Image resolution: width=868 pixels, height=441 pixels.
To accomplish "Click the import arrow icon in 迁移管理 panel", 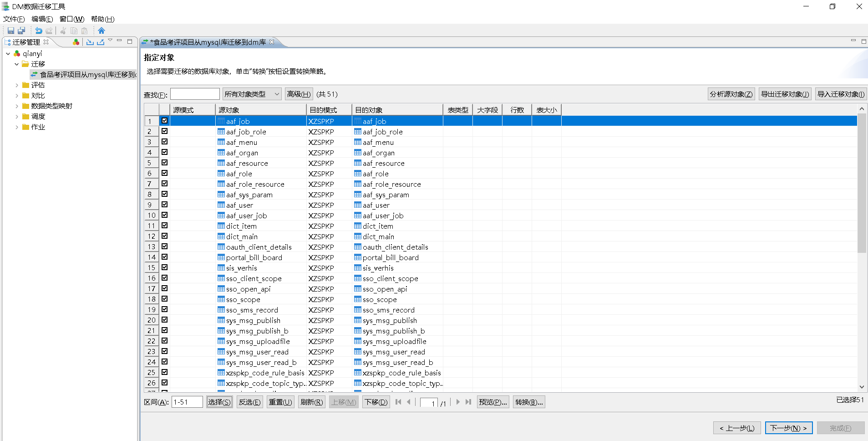I will pyautogui.click(x=90, y=42).
